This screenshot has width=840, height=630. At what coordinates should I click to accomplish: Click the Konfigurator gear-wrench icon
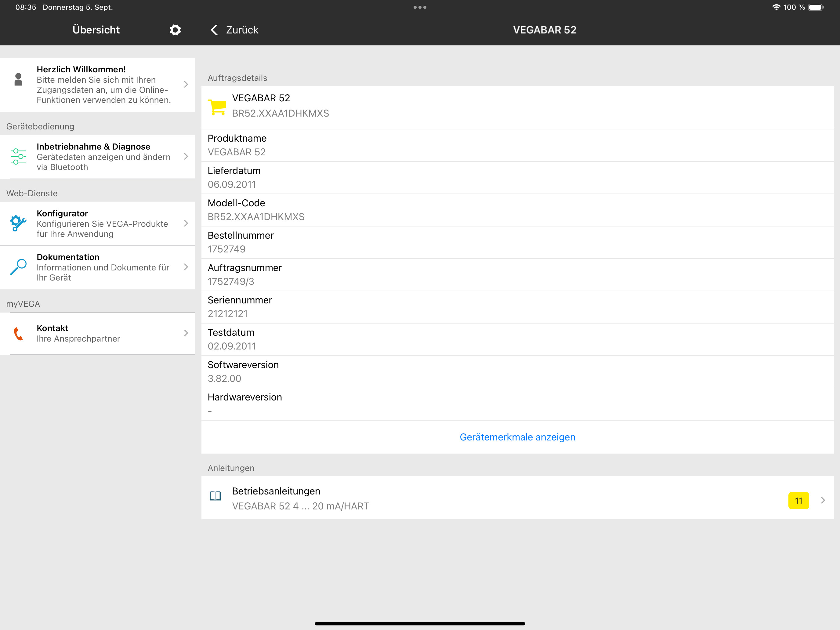coord(18,223)
